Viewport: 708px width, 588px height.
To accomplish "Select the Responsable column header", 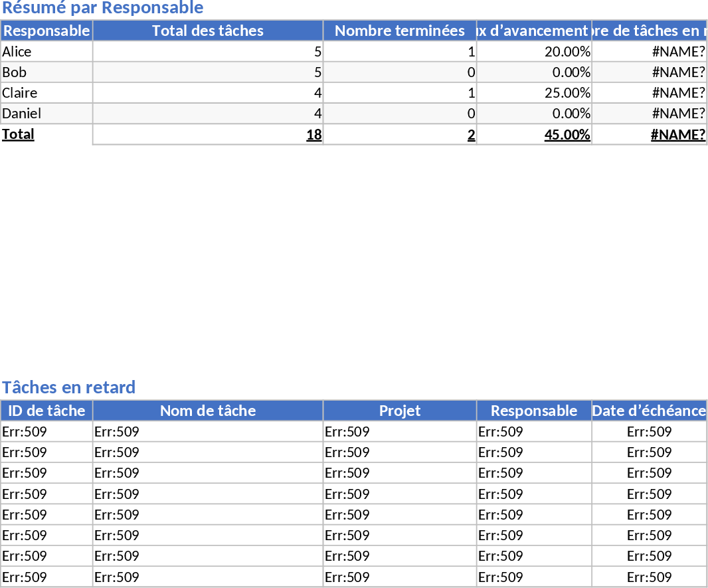I will click(46, 31).
